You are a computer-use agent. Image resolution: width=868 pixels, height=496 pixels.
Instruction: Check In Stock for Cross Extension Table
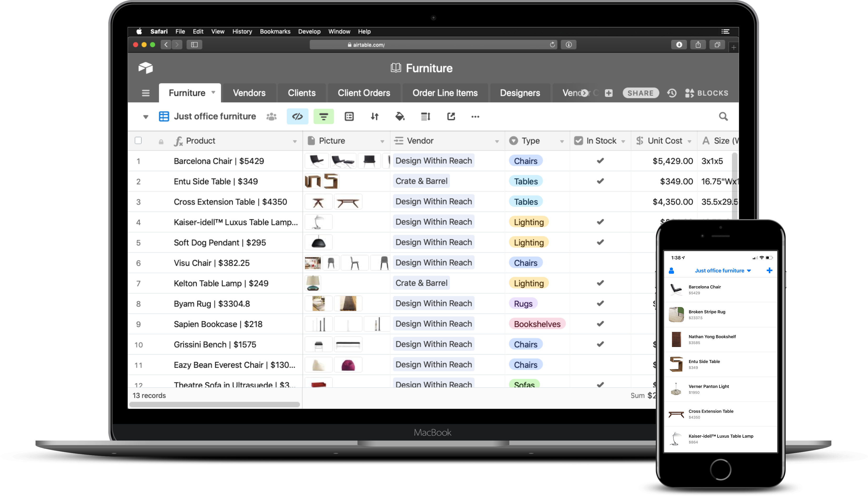click(x=600, y=201)
